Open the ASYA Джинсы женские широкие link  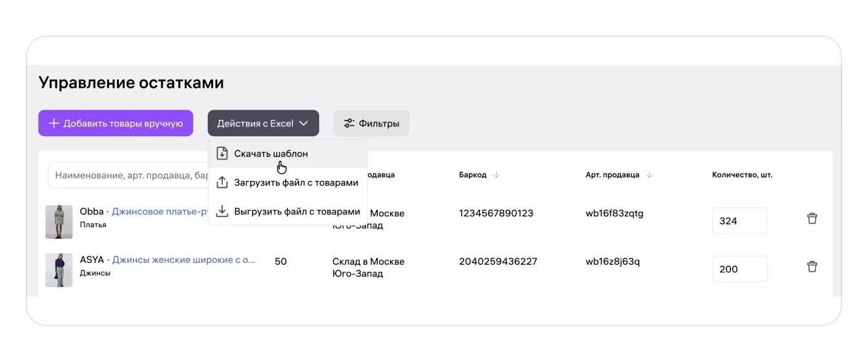[183, 260]
